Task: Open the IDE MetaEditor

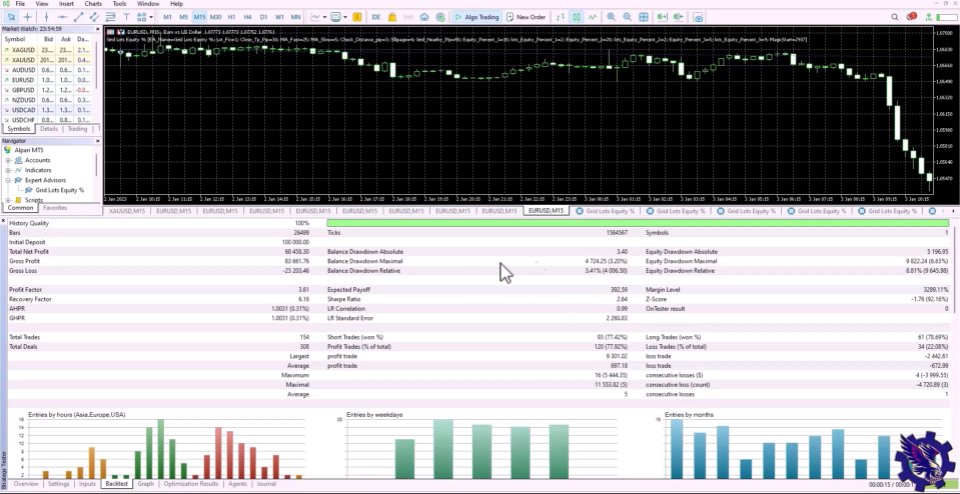Action: 377,17
